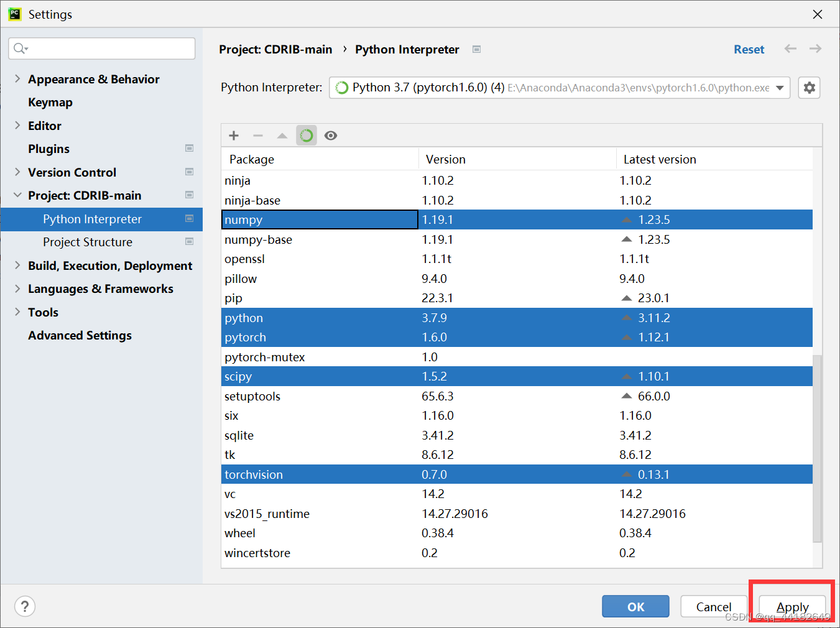Image resolution: width=840 pixels, height=628 pixels.
Task: Select Project Structure in the sidebar
Action: (88, 242)
